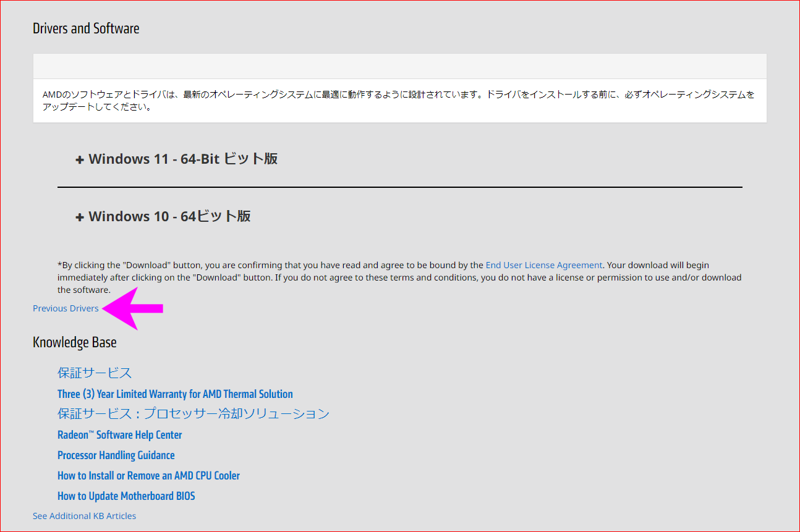Click the Drivers and Software heading
The height and width of the screenshot is (532, 800).
[x=86, y=28]
